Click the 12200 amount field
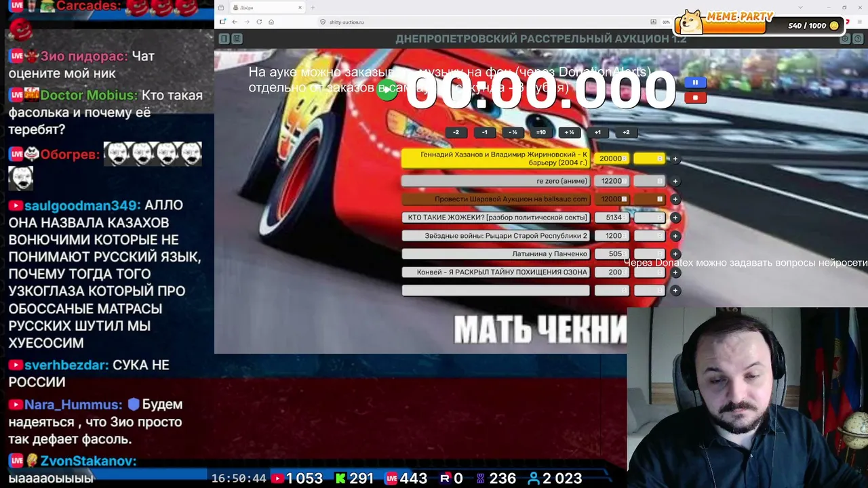 612,181
